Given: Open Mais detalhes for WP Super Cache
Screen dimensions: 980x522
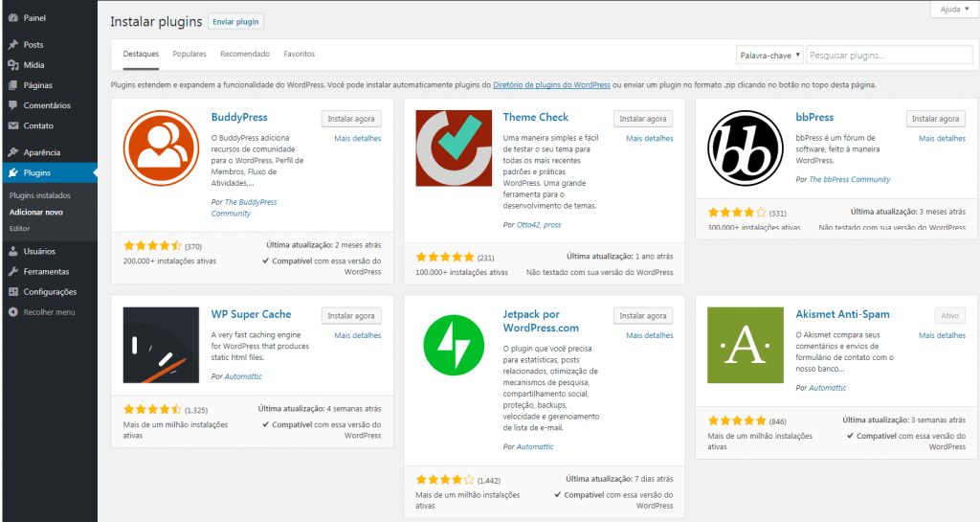Looking at the screenshot, I should [x=358, y=335].
